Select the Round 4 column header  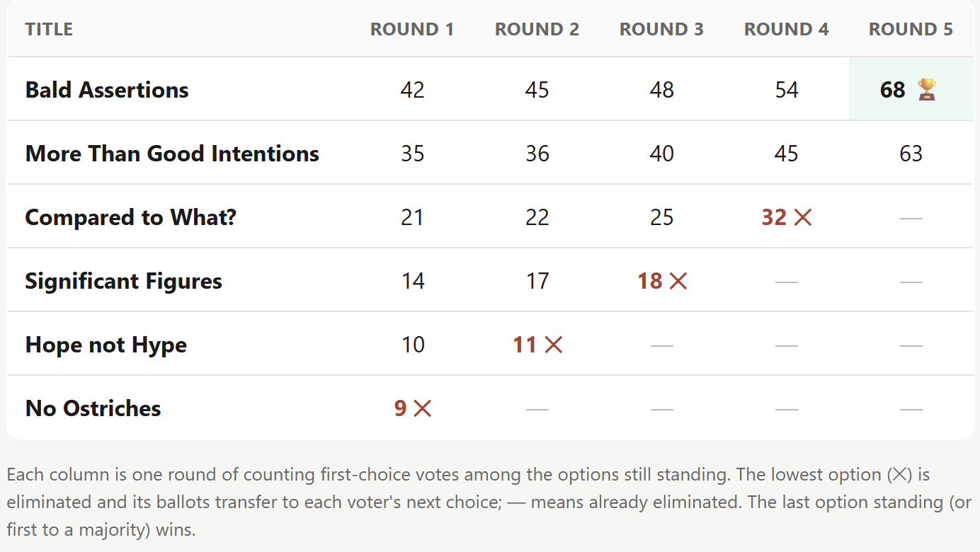click(x=786, y=30)
